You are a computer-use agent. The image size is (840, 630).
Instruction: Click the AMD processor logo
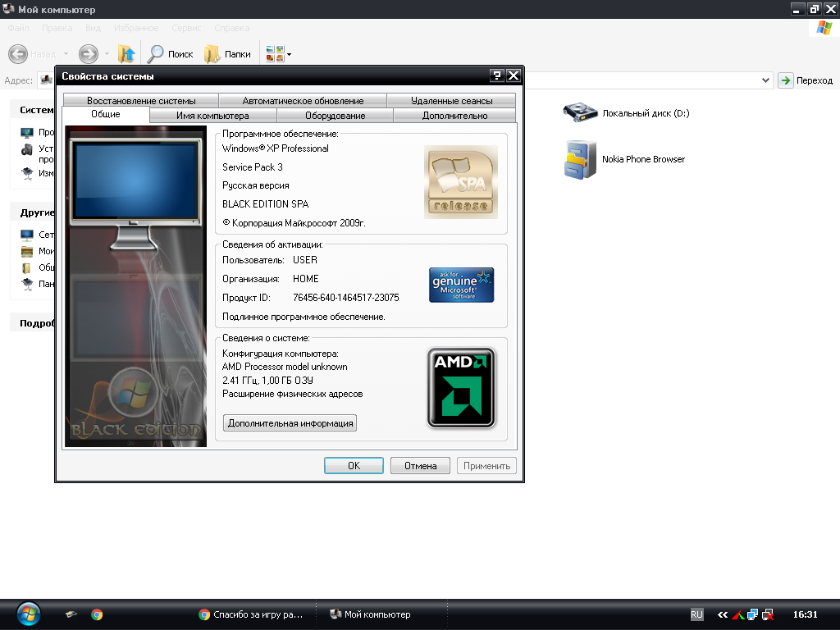pyautogui.click(x=461, y=388)
